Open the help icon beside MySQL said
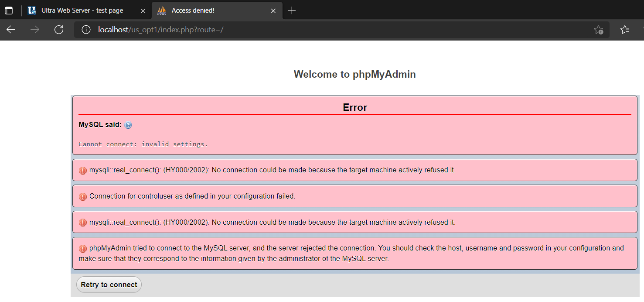This screenshot has width=644, height=302. pos(128,125)
